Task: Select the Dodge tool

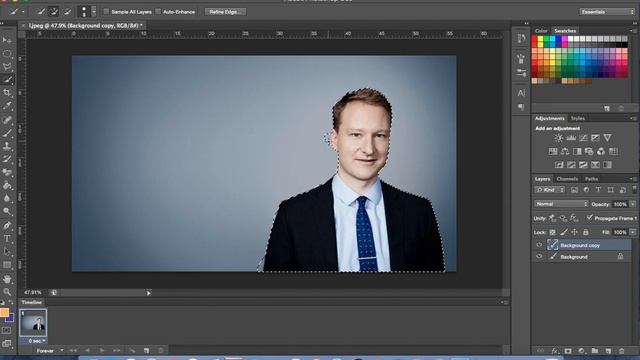Action: point(7,211)
